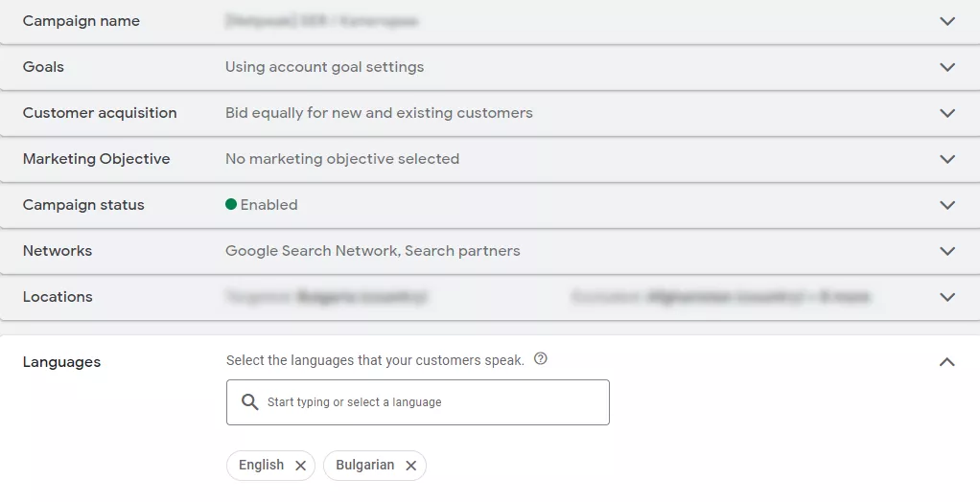Viewport: 980px width, 502px height.
Task: Select the English language chip
Action: point(261,466)
